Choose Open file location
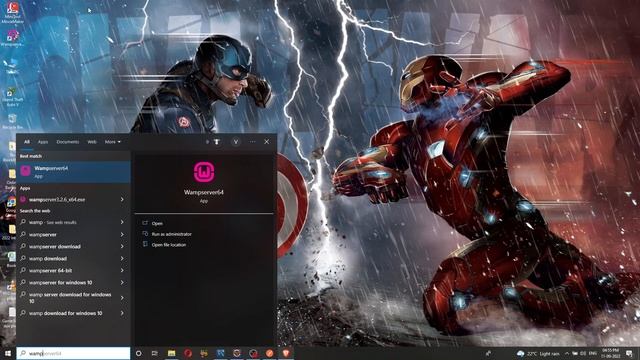Viewport: 640px width, 360px height. [x=168, y=245]
